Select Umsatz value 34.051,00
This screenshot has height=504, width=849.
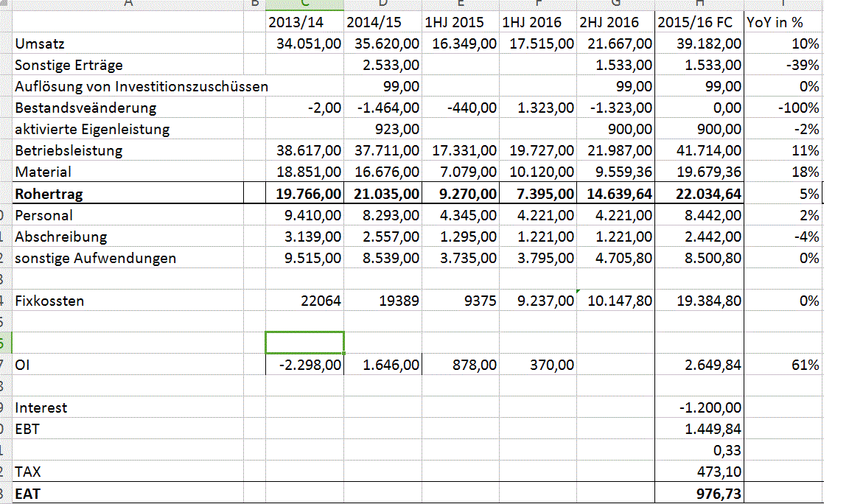click(x=304, y=43)
